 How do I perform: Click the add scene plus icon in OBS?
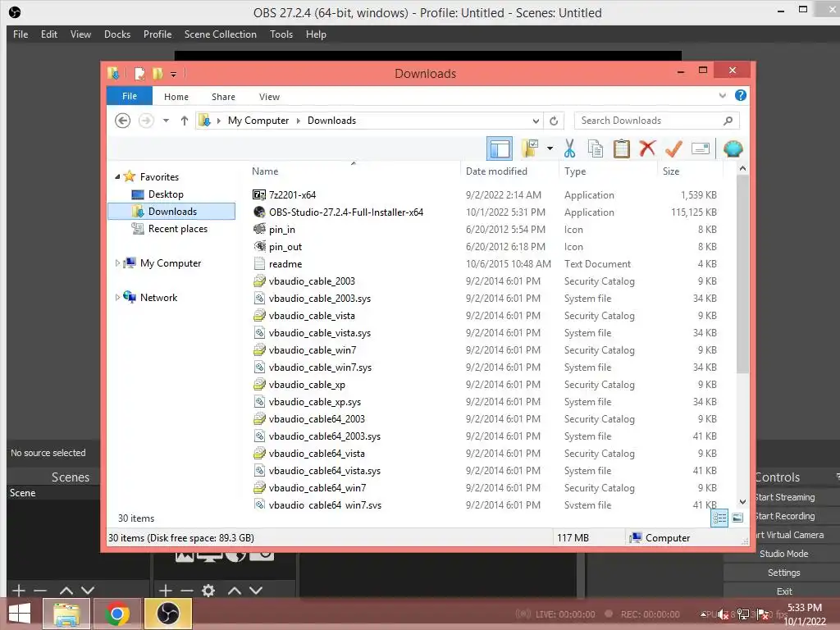[18, 591]
